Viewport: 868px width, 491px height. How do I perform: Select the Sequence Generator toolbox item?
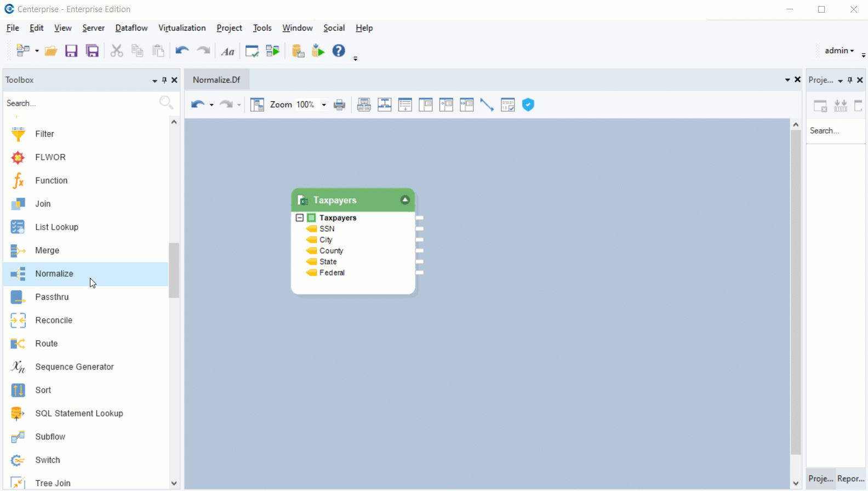pyautogui.click(x=74, y=367)
